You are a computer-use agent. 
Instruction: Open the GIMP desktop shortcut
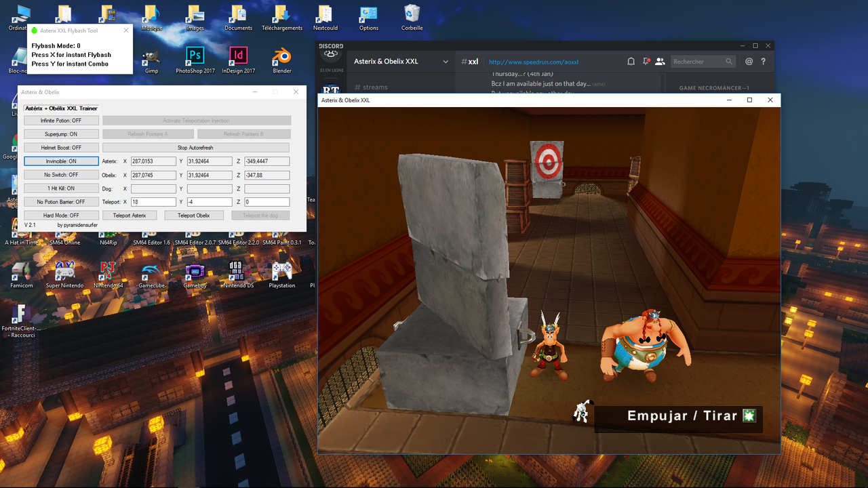pyautogui.click(x=151, y=60)
